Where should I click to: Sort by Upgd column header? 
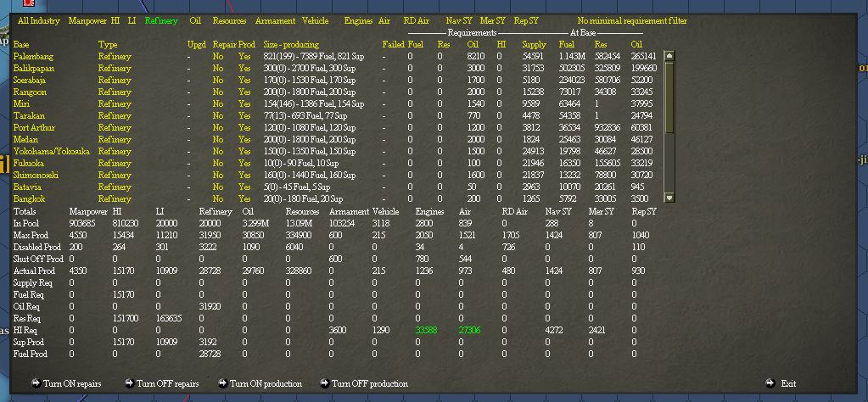pyautogui.click(x=197, y=44)
